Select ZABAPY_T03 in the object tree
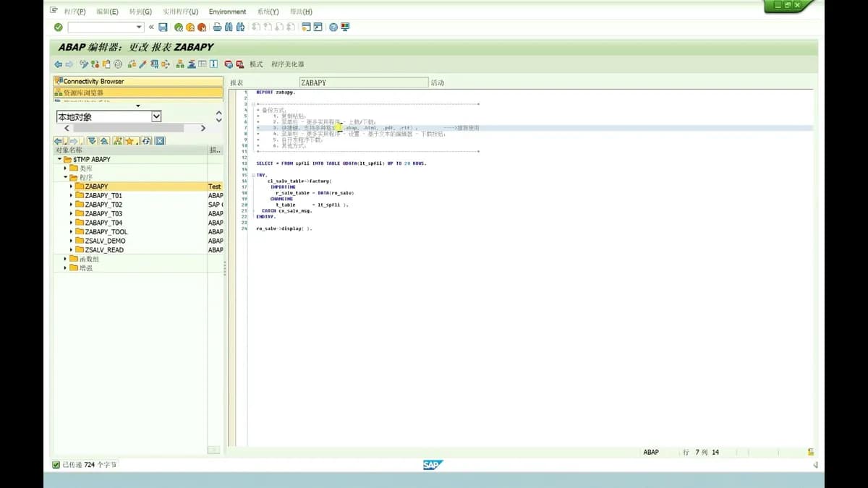 click(103, 213)
